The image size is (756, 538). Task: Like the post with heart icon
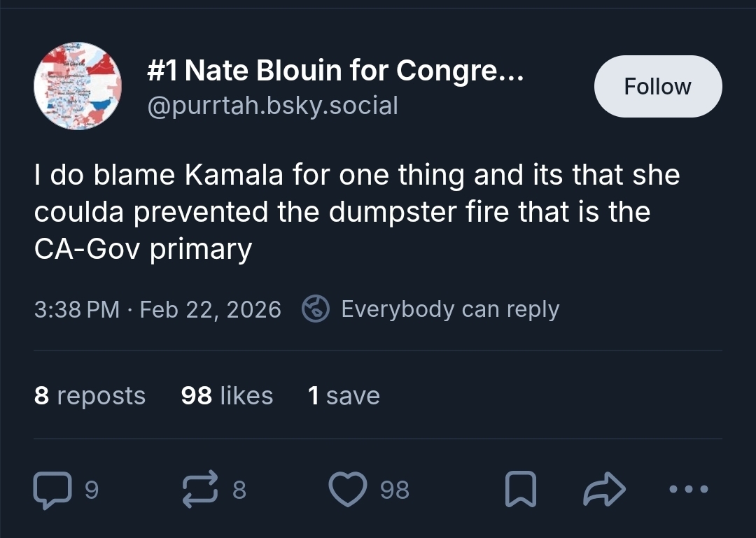pyautogui.click(x=348, y=490)
